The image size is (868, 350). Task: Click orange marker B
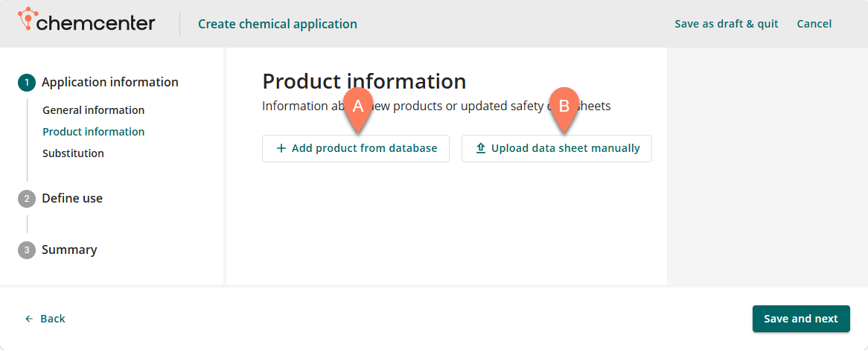coord(564,106)
